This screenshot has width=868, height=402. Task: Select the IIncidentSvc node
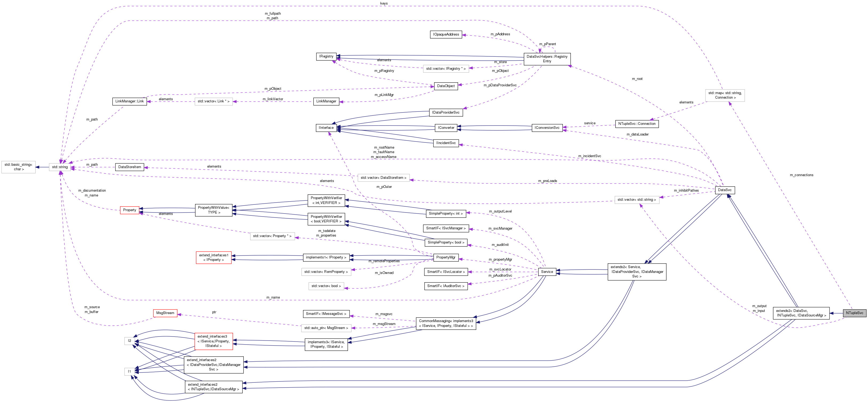(x=446, y=142)
